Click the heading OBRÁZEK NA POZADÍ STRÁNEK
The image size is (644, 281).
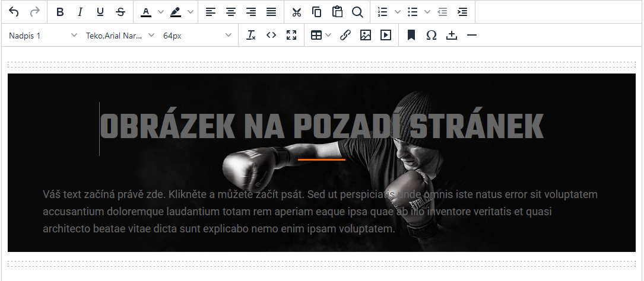[322, 126]
